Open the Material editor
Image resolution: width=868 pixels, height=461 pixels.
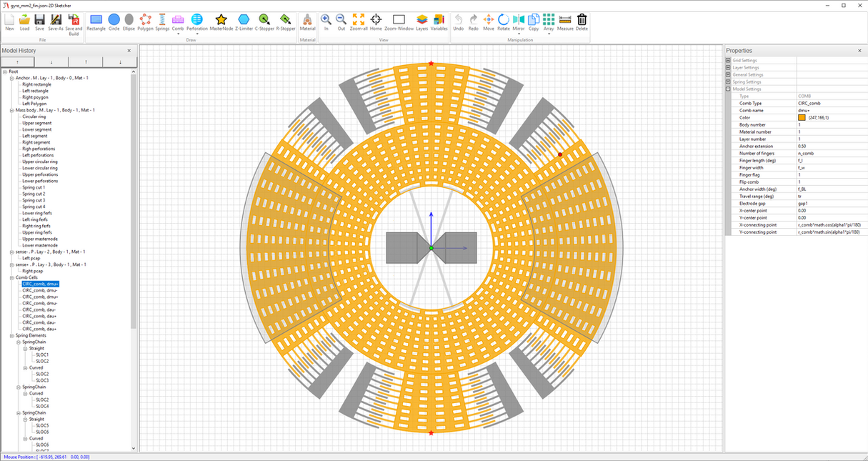307,21
